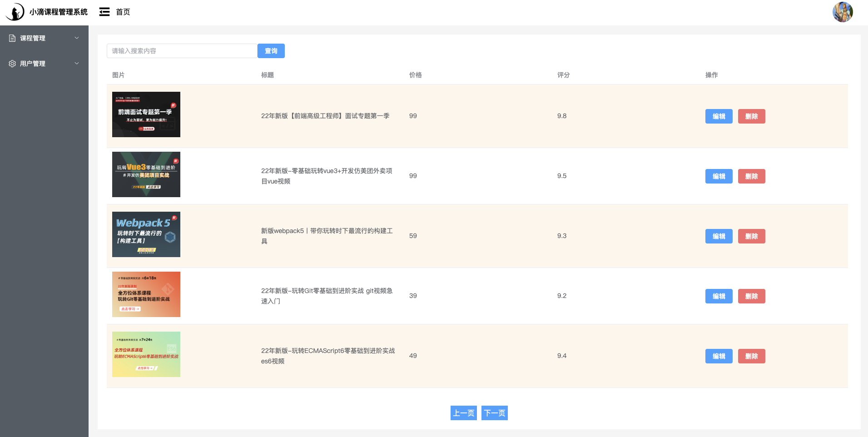Click the rating 9.5 cell
Viewport: 868px width, 437px height.
point(562,176)
